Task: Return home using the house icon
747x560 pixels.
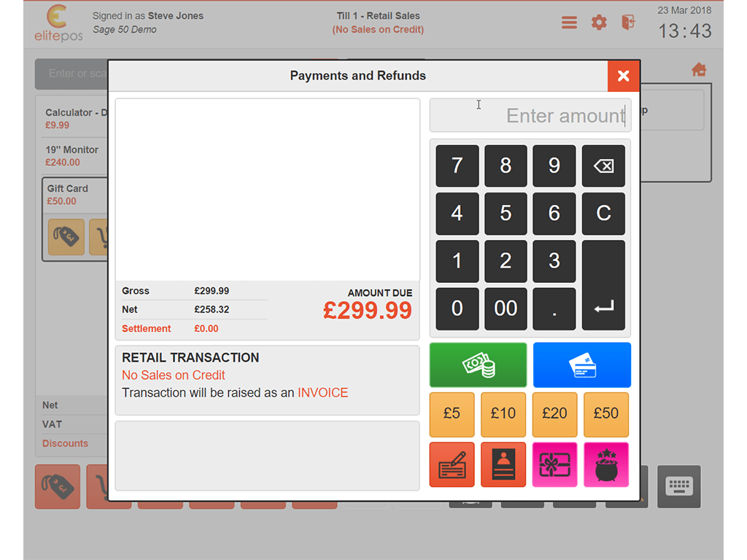Action: coord(698,68)
